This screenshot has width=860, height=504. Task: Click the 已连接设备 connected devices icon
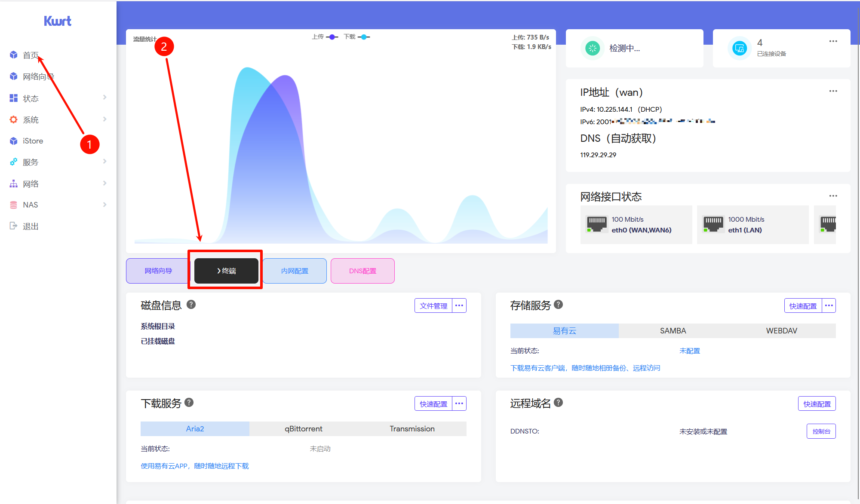(x=740, y=48)
